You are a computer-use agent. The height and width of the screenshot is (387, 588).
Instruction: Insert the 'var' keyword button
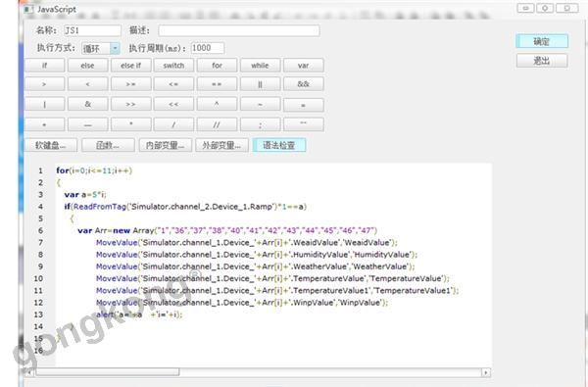[304, 66]
